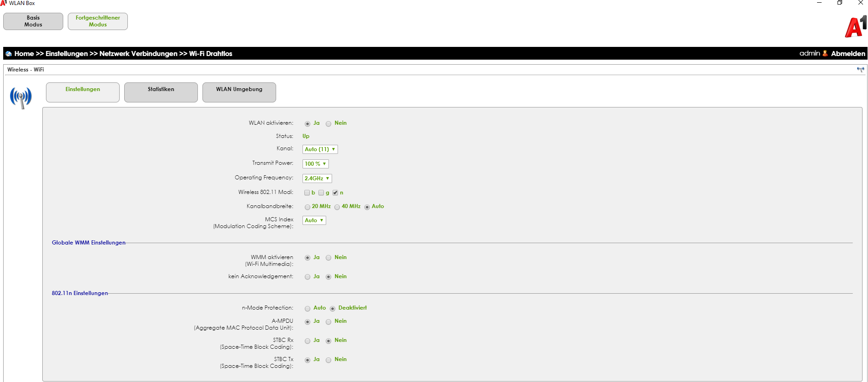Select Auto Kanalbandbreite
The image size is (868, 382).
pyautogui.click(x=367, y=207)
